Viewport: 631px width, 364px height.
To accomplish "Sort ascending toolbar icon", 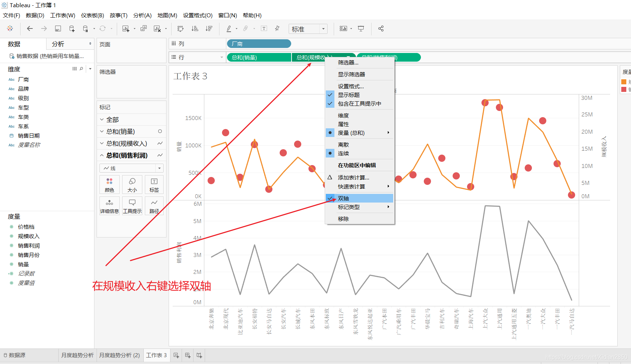I will (195, 28).
